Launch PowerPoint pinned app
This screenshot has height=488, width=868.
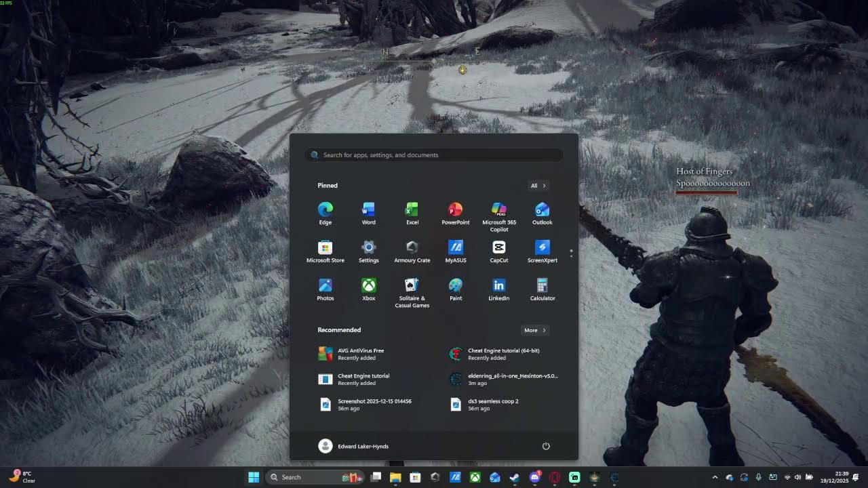[456, 213]
